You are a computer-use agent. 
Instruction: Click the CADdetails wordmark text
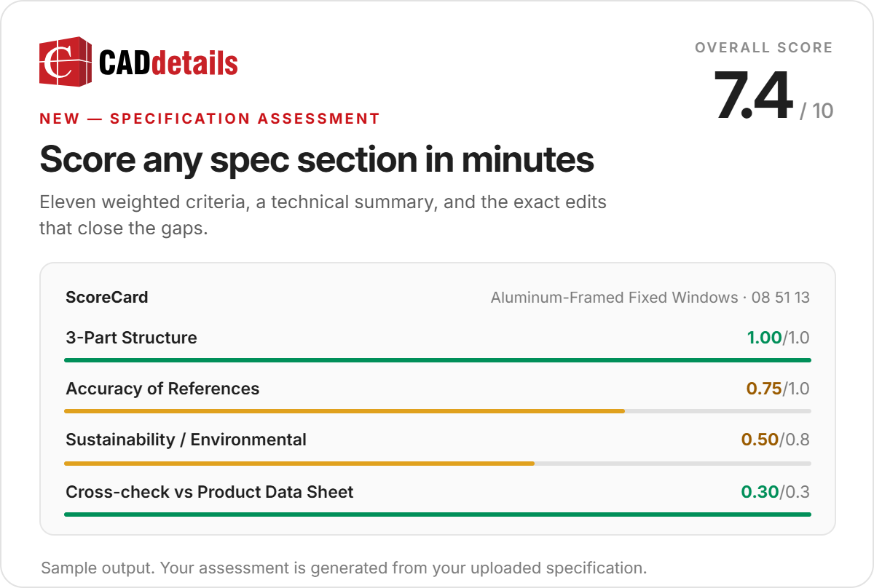coord(168,63)
